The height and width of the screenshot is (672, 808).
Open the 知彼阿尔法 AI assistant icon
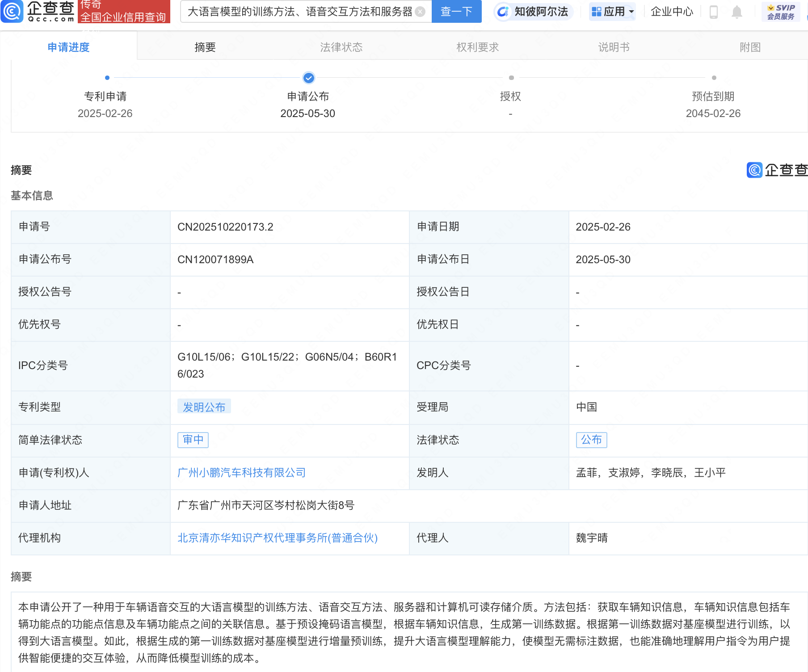(503, 12)
